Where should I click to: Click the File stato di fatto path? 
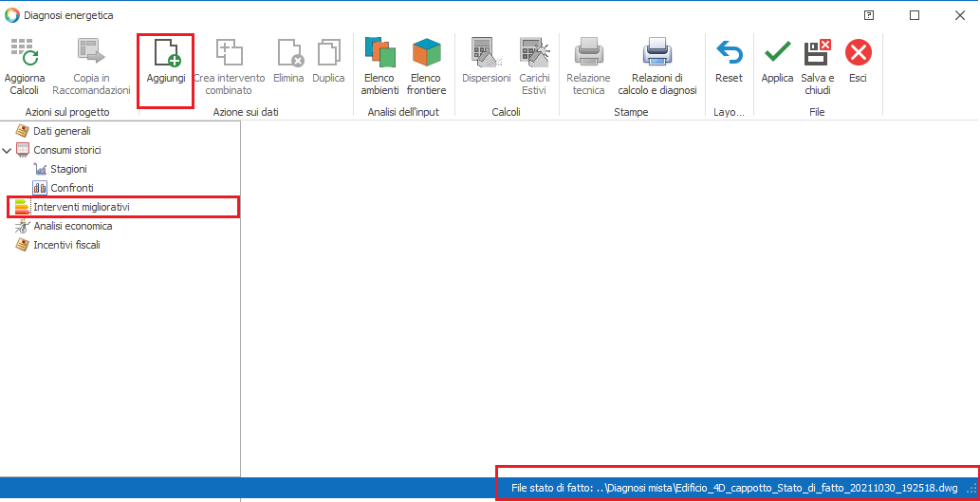(734, 488)
